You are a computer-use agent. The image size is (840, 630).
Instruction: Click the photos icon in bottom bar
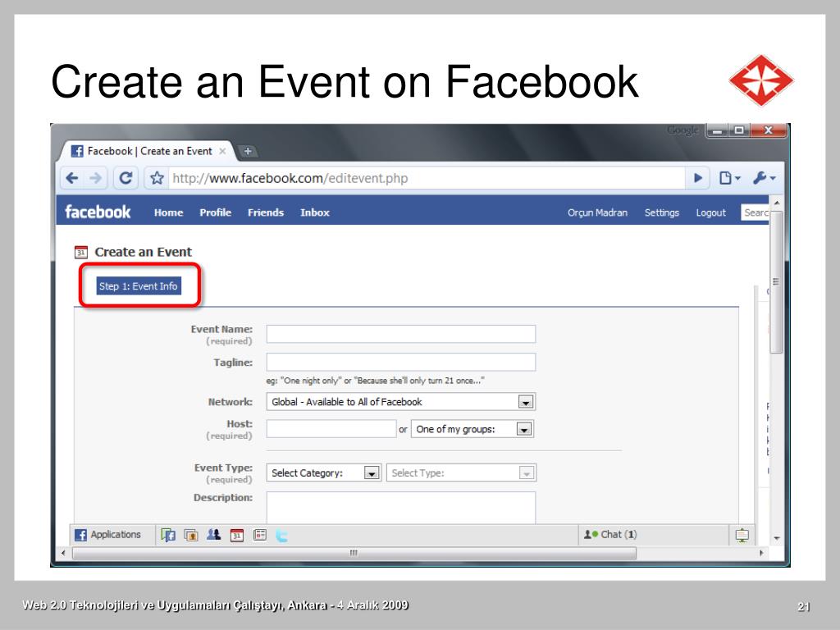[190, 535]
